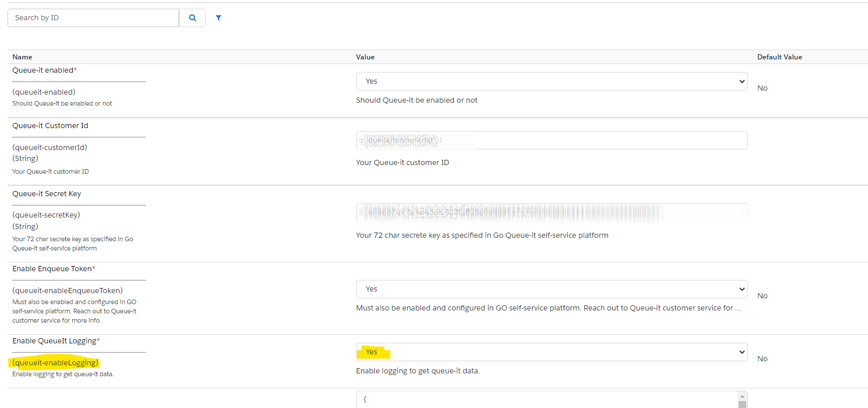Viewport: 868px width, 408px height.
Task: Click the 'No' default value for Queue-it enabled
Action: (x=762, y=88)
